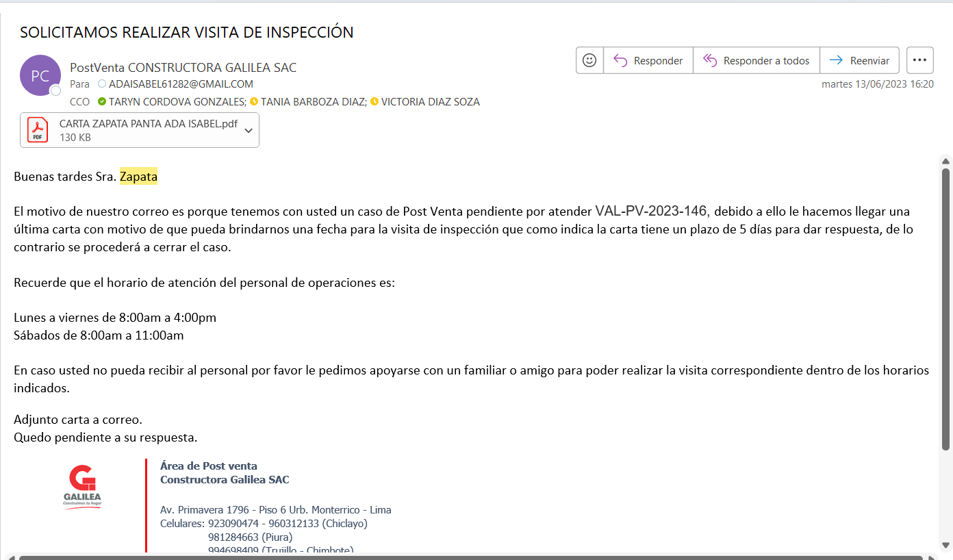Click the vertical scrollbar thumb
The width and height of the screenshot is (953, 560).
(945, 309)
